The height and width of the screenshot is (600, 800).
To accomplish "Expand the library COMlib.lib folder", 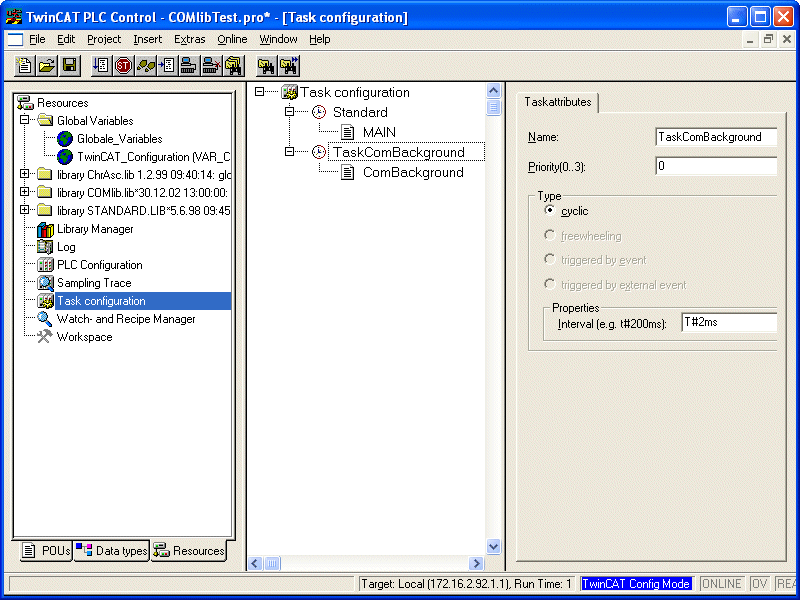I will click(x=24, y=192).
